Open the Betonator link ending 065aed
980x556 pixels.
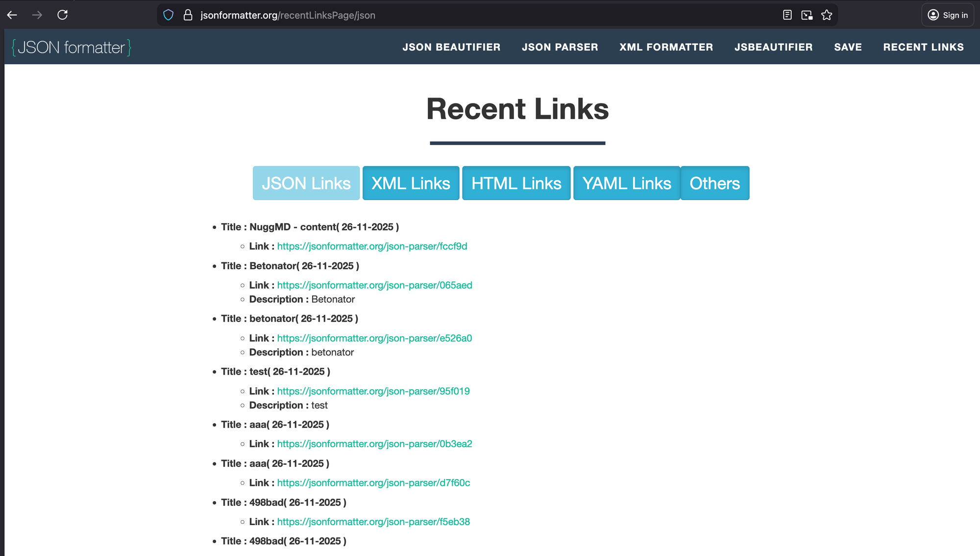point(374,285)
